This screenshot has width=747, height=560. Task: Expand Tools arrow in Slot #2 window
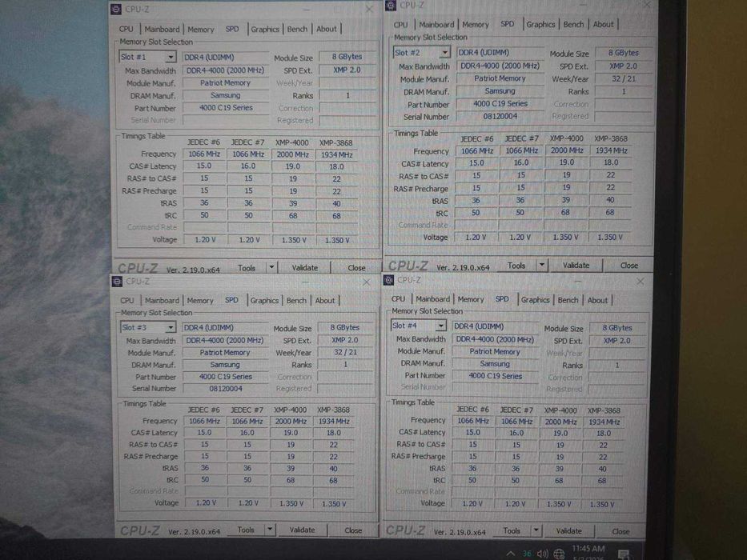(542, 265)
